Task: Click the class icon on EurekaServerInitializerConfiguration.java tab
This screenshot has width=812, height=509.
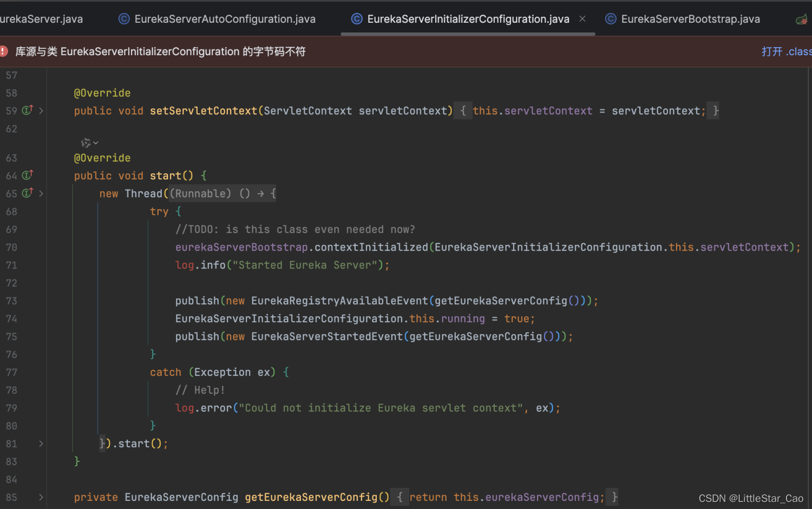Action: tap(357, 19)
